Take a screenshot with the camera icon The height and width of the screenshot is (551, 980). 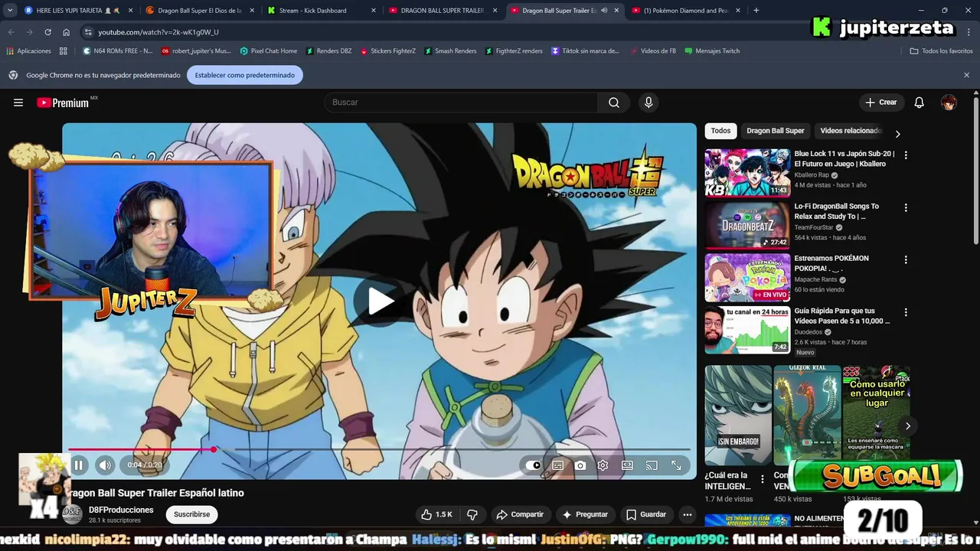[580, 465]
